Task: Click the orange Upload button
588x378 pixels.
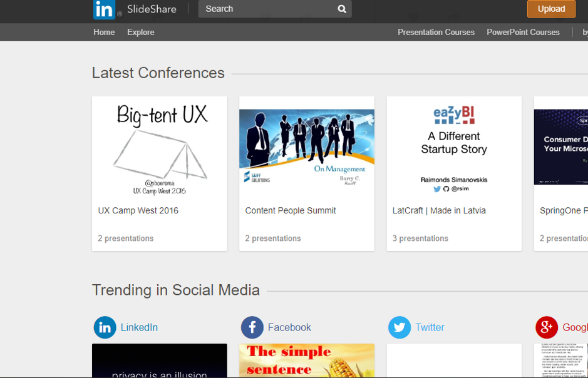Action: [x=551, y=9]
